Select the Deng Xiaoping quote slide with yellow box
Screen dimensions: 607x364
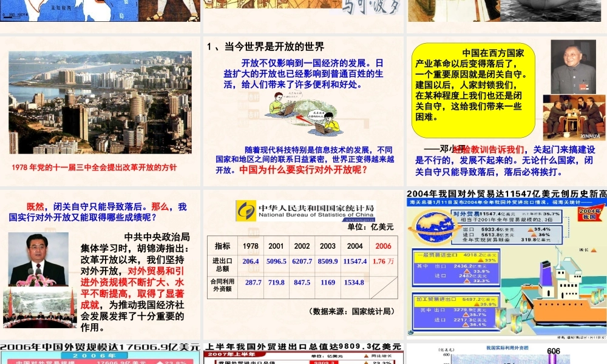click(507, 111)
